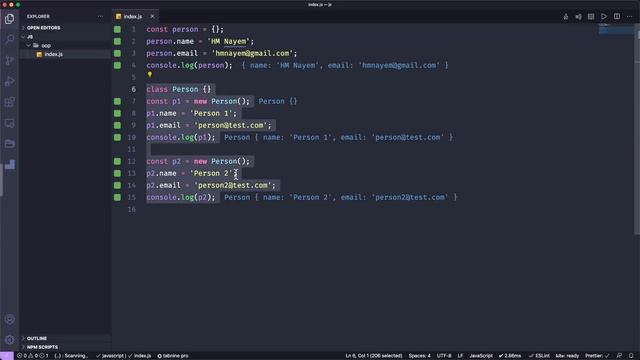This screenshot has width=640, height=360.
Task: Toggle the green coverage marker on line 4
Action: tap(118, 65)
